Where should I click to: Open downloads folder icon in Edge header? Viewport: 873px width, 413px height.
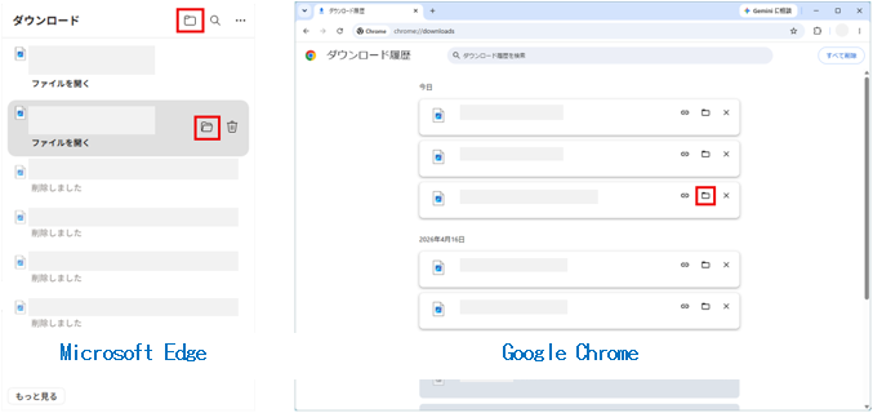pos(190,21)
